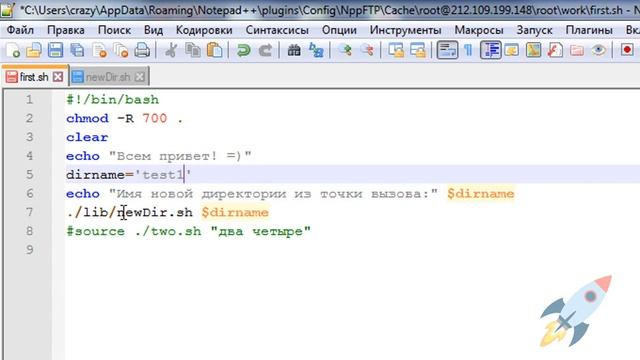640x360 pixels.
Task: Open the Кодировки menu
Action: (204, 30)
